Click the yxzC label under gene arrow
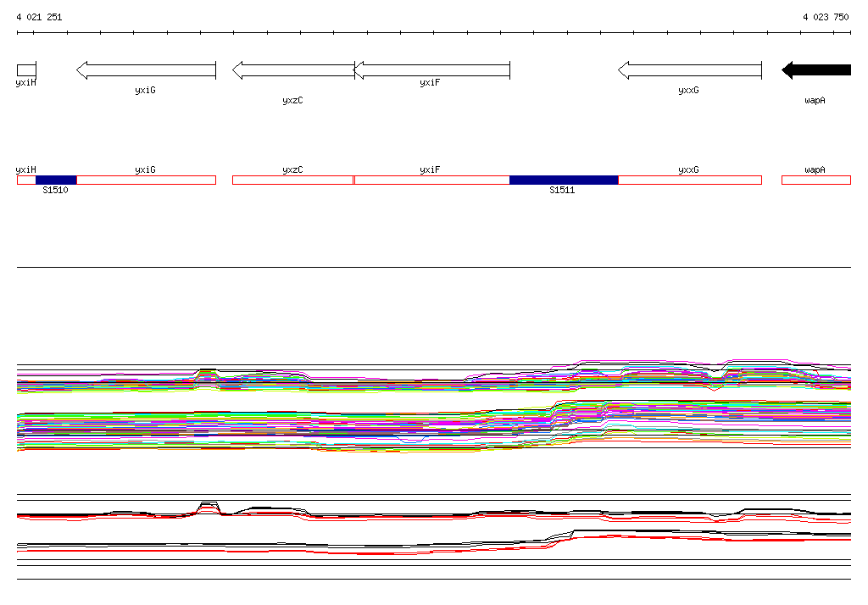 click(292, 100)
